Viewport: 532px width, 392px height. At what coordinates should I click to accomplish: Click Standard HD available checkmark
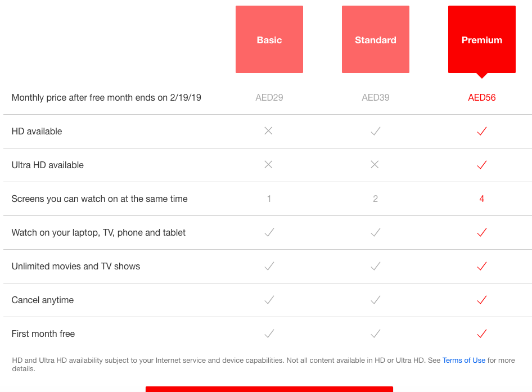[375, 131]
